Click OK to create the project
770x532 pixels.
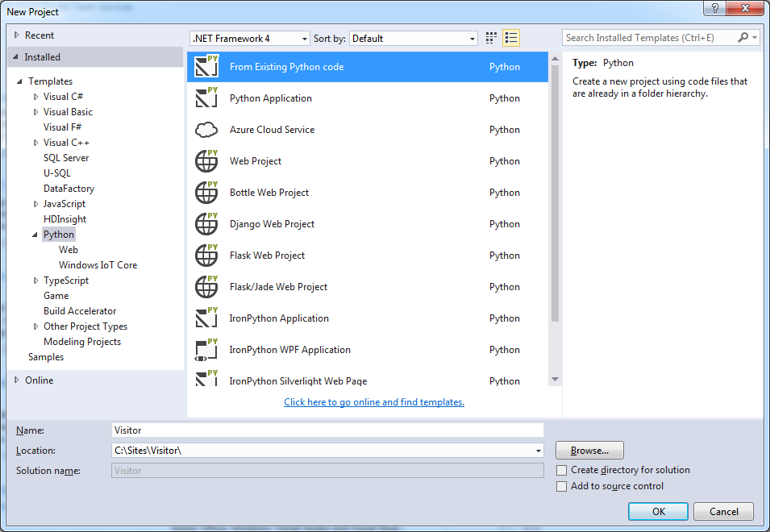[658, 511]
